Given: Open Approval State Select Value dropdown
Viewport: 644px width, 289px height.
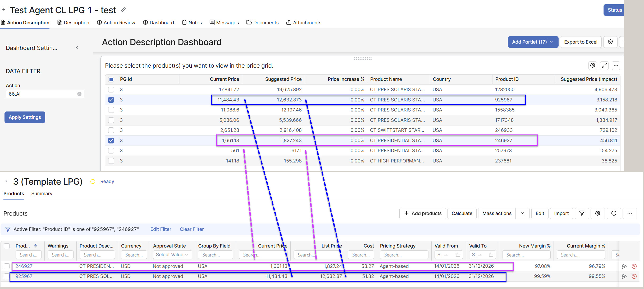Looking at the screenshot, I should coord(172,255).
